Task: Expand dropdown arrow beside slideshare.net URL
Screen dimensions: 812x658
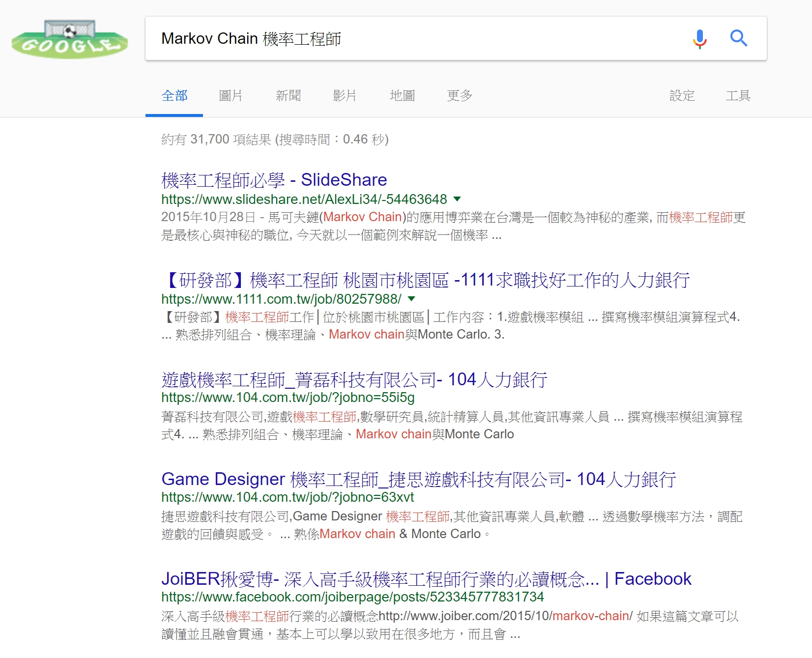Action: pyautogui.click(x=457, y=199)
